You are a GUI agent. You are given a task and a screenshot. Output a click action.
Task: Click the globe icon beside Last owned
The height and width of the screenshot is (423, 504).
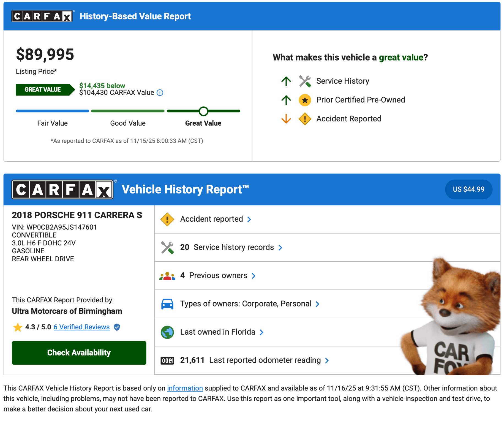point(167,332)
